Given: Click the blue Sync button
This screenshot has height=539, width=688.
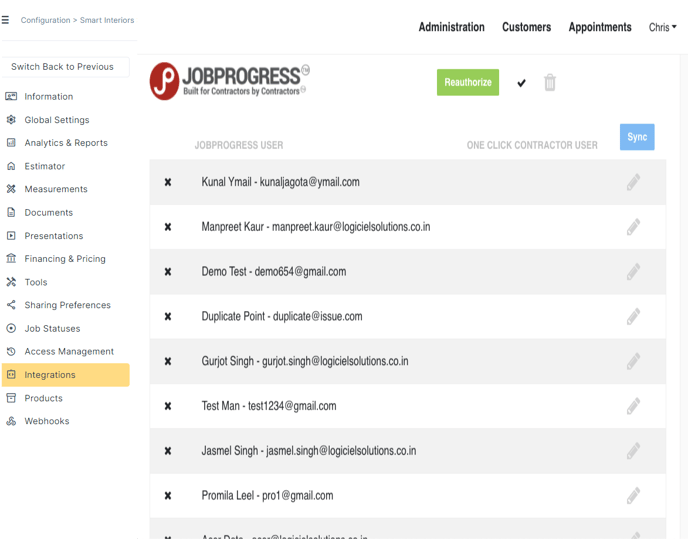Looking at the screenshot, I should pos(637,137).
